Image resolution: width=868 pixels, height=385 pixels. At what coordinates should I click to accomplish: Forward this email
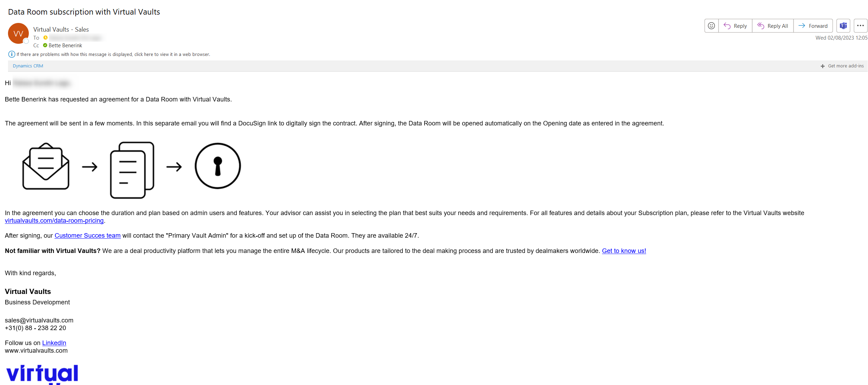pyautogui.click(x=813, y=26)
